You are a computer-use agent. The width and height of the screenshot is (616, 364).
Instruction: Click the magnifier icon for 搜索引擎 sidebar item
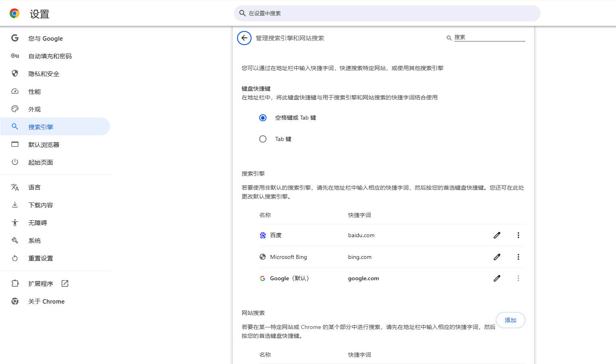(15, 126)
